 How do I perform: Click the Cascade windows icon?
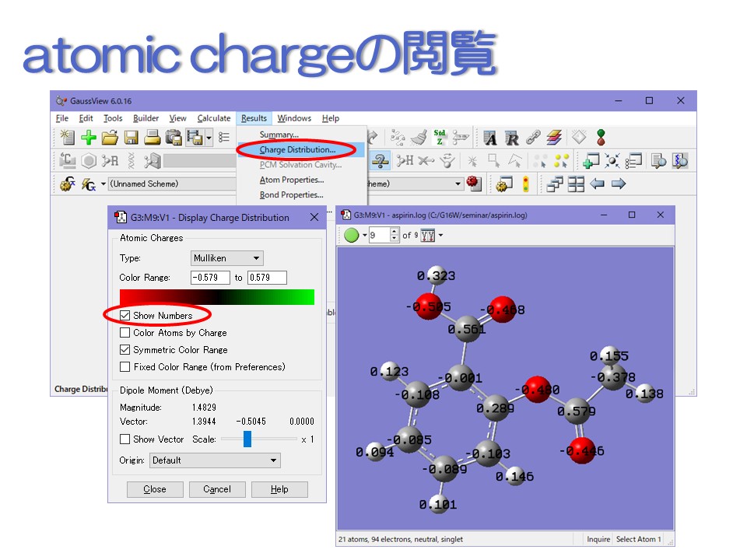555,184
